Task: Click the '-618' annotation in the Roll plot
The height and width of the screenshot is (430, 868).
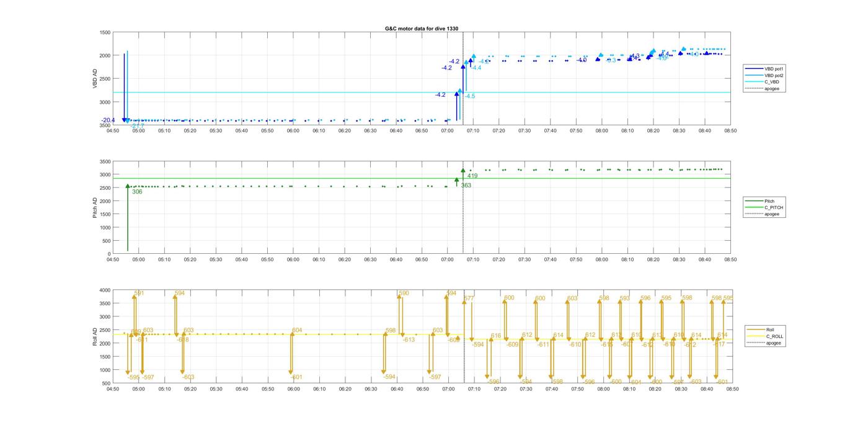Action: tap(183, 339)
